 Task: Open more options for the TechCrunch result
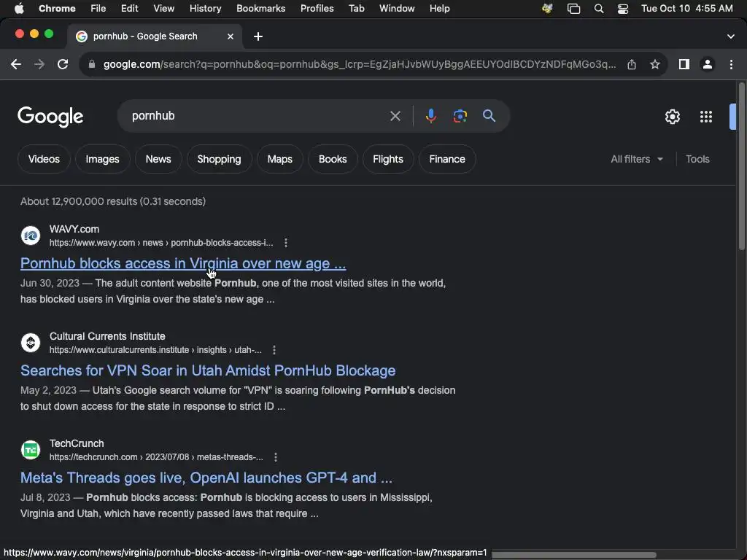tap(275, 457)
